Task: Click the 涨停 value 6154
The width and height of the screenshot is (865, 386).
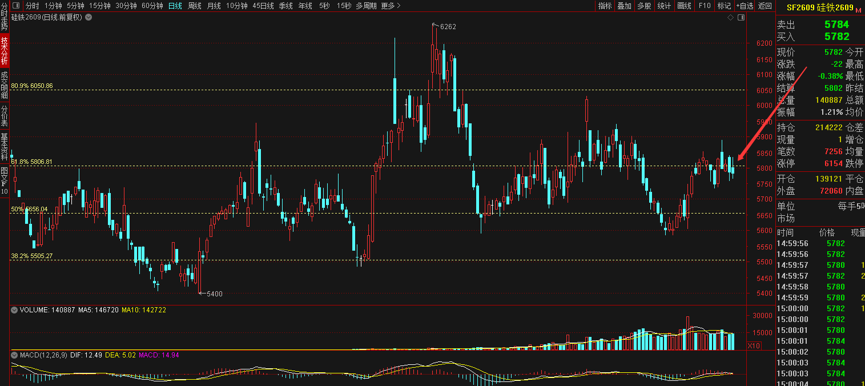Action: click(x=833, y=163)
